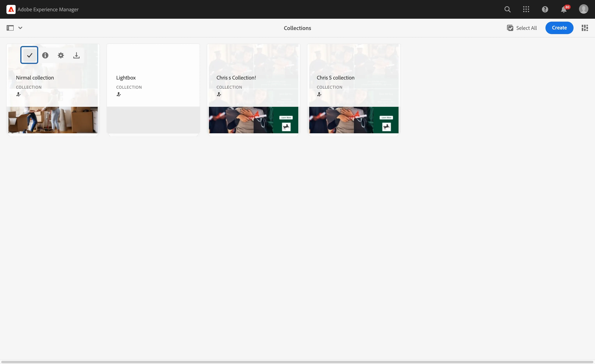Click the empty Lightbox thumbnail area
595x364 pixels.
click(x=153, y=120)
